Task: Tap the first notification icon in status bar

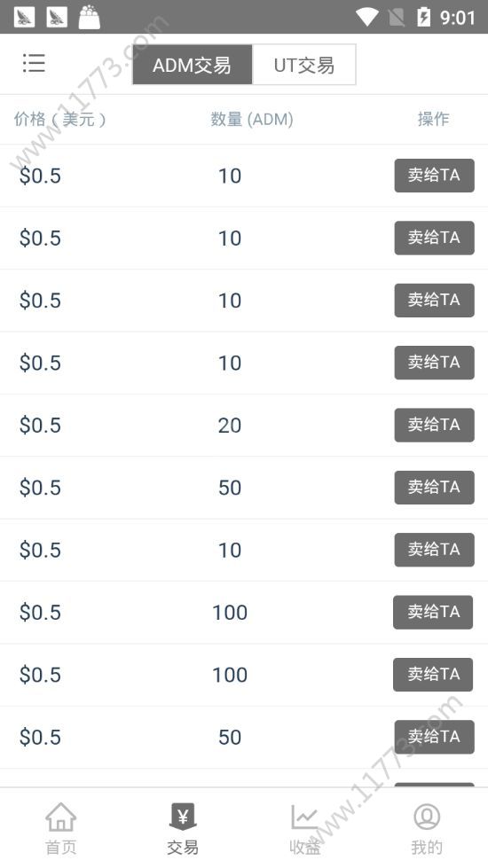Action: click(24, 17)
